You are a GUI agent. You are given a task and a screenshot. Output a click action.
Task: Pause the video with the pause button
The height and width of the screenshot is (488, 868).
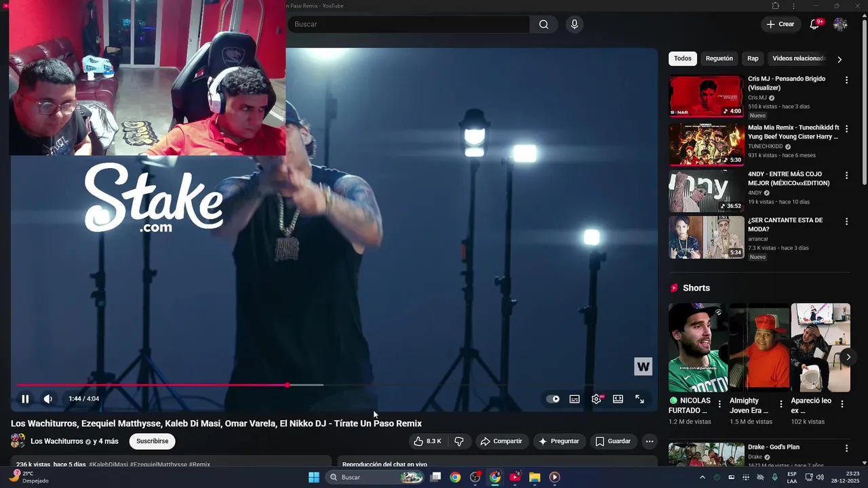[x=25, y=399]
